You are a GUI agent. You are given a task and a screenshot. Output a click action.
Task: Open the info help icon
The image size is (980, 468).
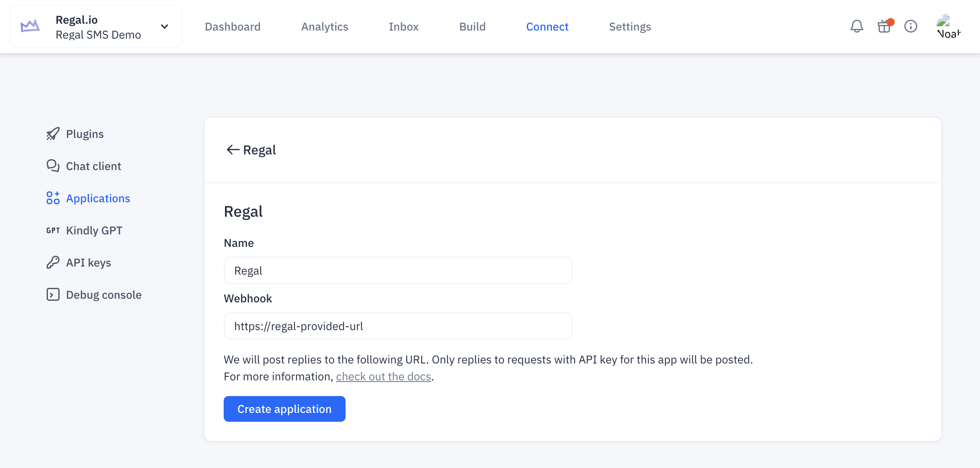(x=911, y=27)
